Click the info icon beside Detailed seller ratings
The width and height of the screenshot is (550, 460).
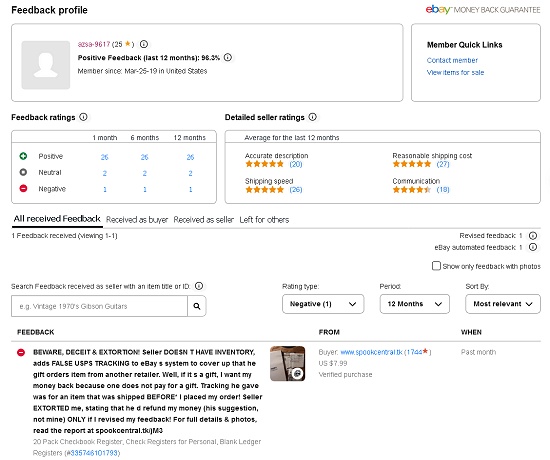313,117
